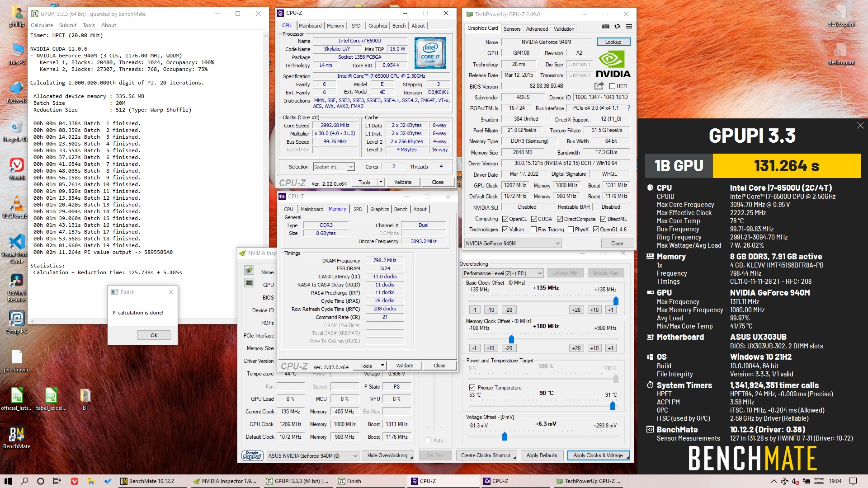The height and width of the screenshot is (488, 868).
Task: Click first icon beside Name in NVIDIA Inspector
Action: (249, 270)
